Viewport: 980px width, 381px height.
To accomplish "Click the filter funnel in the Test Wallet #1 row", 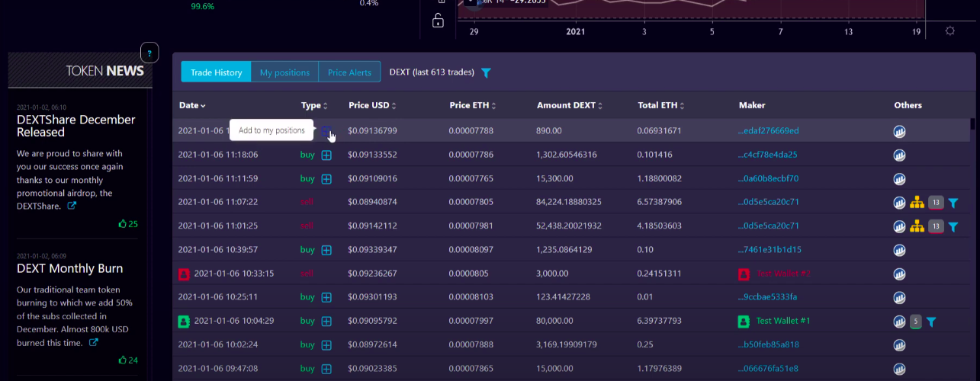I will (931, 322).
